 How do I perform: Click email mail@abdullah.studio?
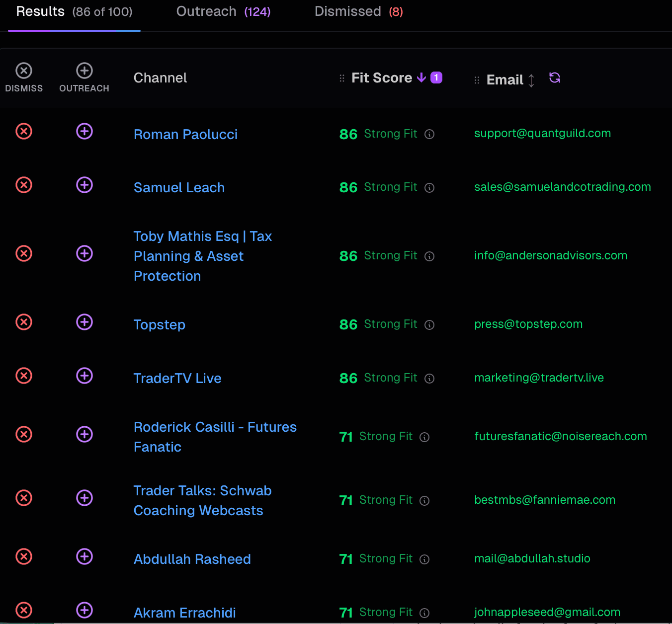532,559
